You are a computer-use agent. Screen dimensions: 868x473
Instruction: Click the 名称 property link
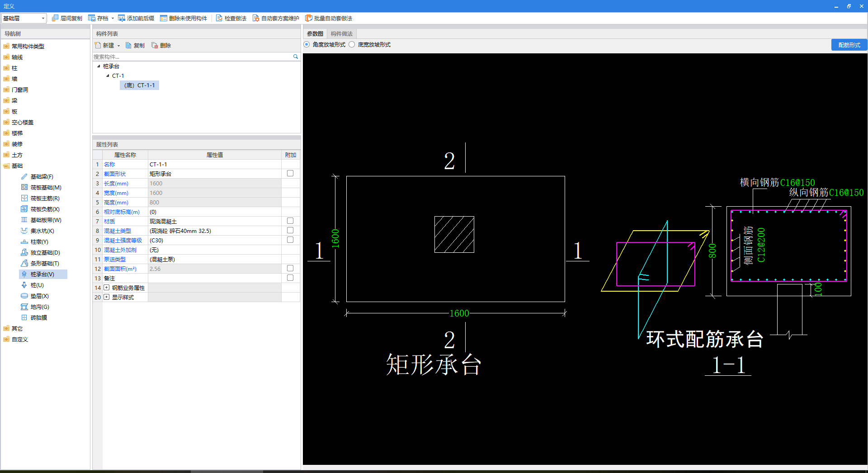(109, 165)
